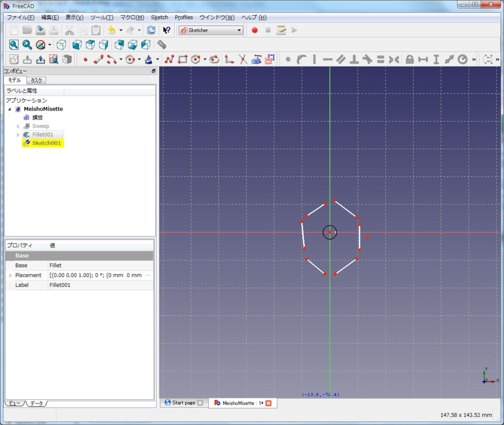Click the Placement ellipsis button
This screenshot has width=504, height=425.
tap(148, 275)
